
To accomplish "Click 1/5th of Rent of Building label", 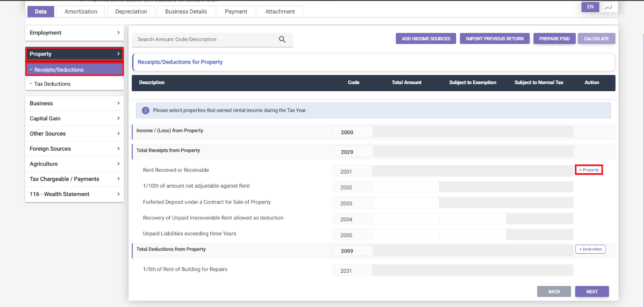I will [x=185, y=269].
